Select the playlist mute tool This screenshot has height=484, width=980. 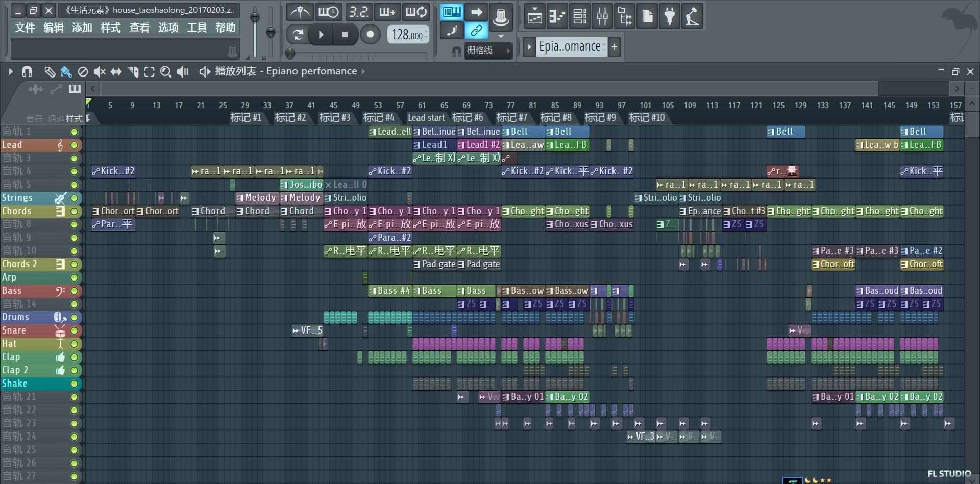tap(100, 72)
